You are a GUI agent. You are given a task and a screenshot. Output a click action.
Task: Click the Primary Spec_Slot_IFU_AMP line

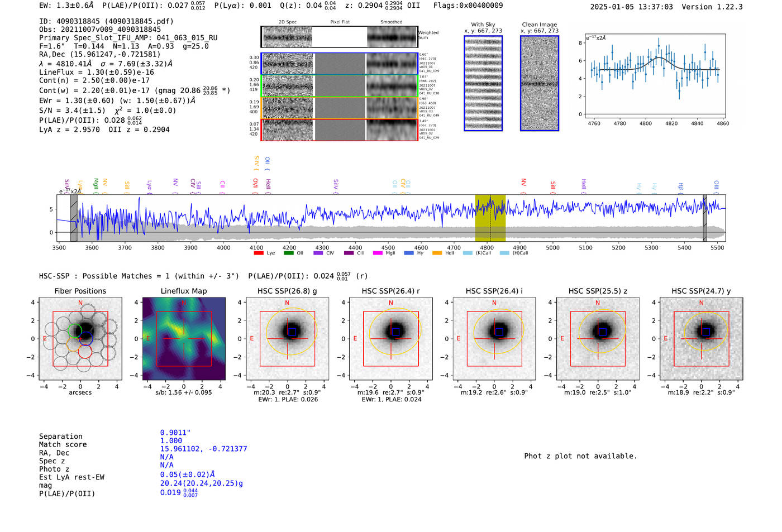point(128,38)
